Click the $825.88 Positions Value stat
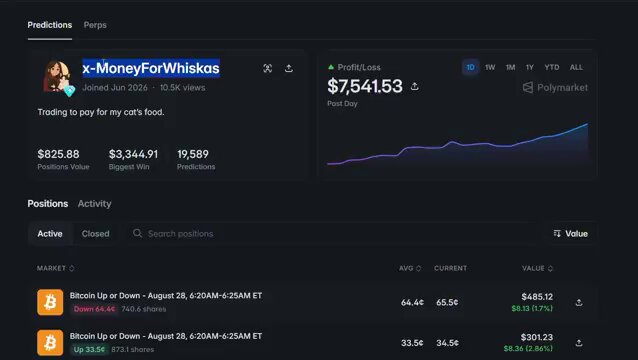 (x=63, y=159)
